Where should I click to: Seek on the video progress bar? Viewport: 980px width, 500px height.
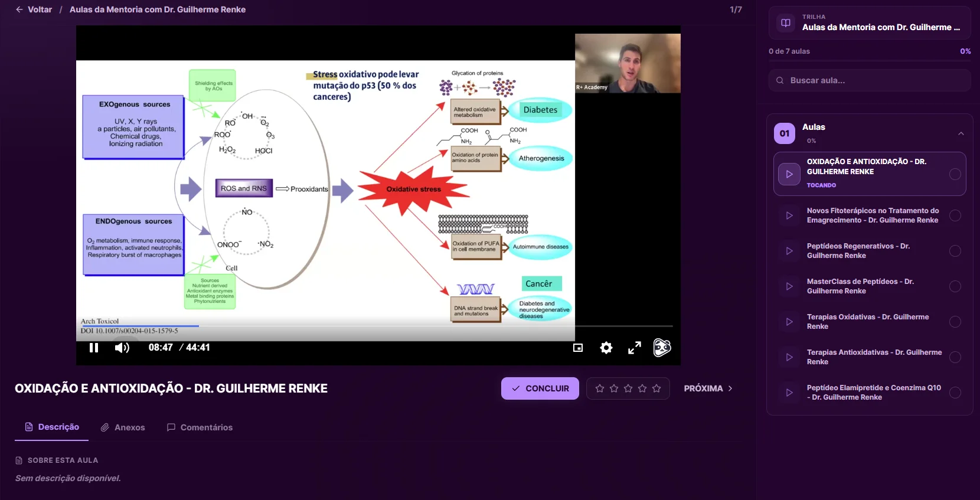click(x=377, y=326)
